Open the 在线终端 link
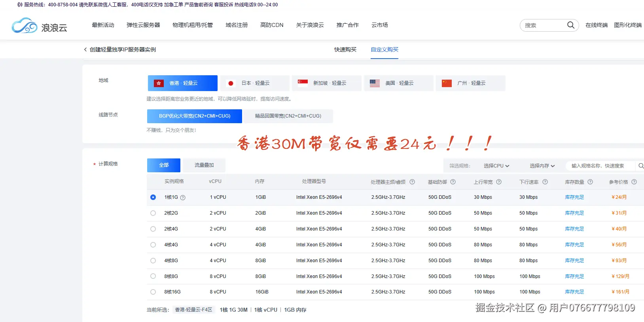 click(x=597, y=25)
